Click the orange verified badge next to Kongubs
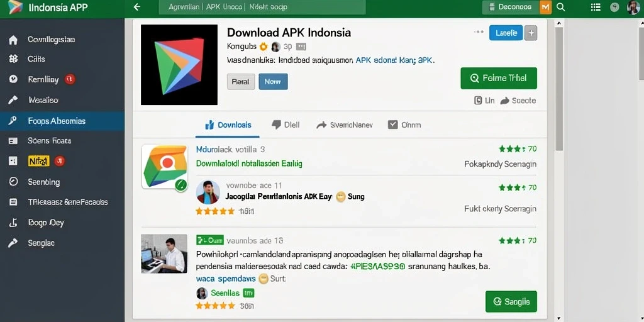Viewport: 644px width, 322px height. (x=264, y=47)
